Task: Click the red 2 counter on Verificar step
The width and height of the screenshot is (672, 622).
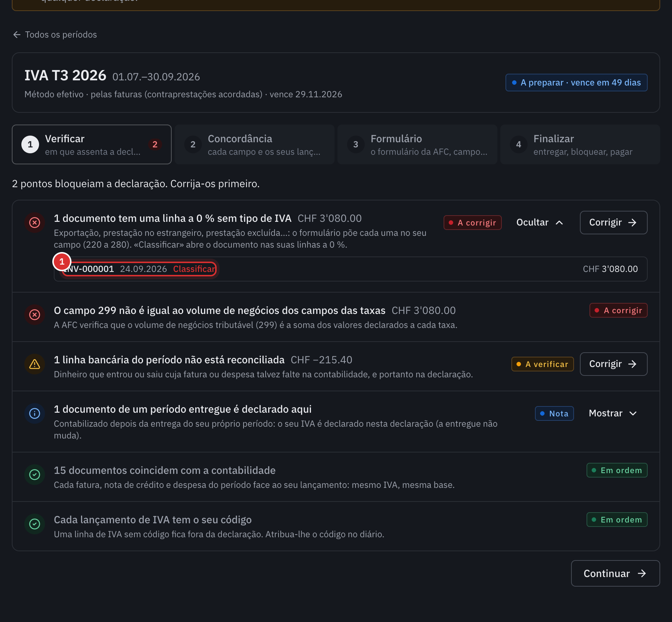Action: [155, 144]
